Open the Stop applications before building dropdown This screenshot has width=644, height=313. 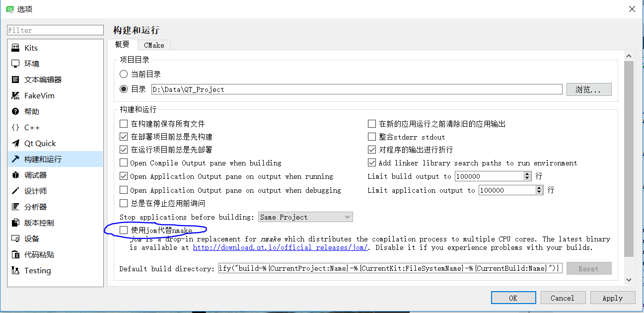[x=305, y=217]
